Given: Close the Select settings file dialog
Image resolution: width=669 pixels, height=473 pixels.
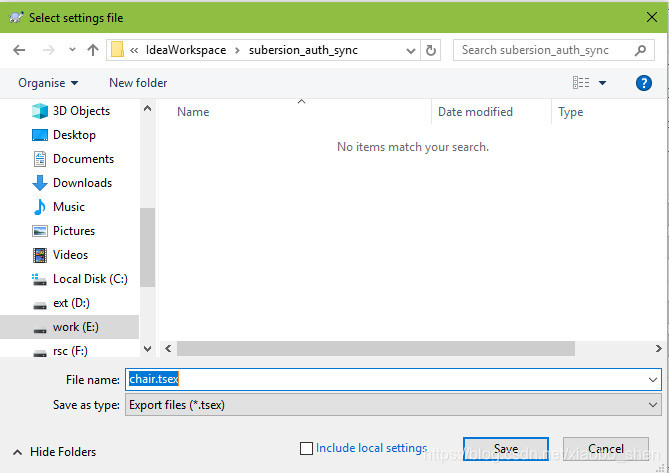Looking at the screenshot, I should [652, 17].
